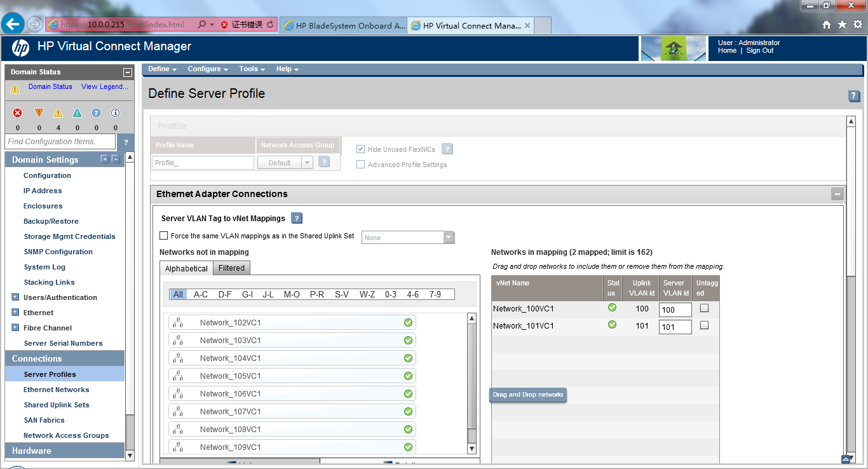Open browser home icon

tap(827, 25)
